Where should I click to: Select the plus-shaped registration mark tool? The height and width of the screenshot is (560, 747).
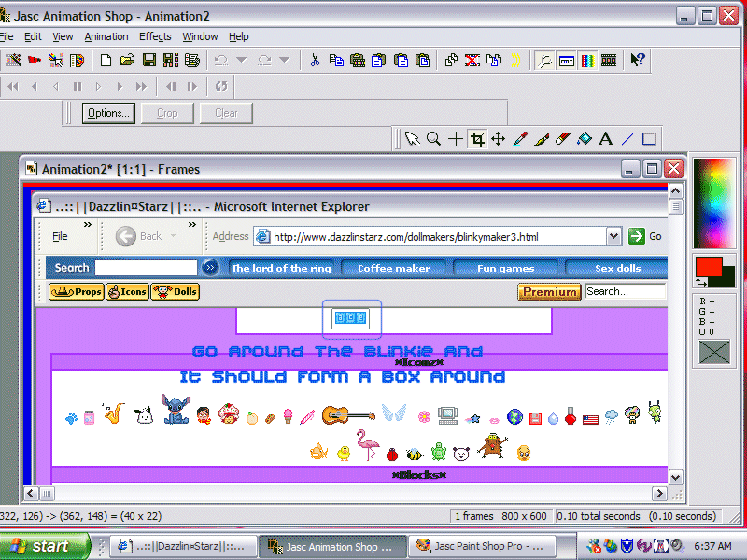456,139
